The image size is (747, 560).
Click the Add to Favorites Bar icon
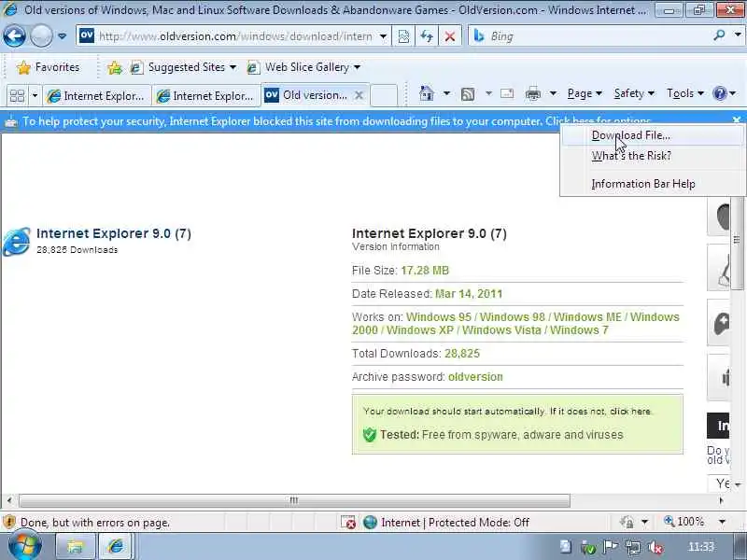(115, 68)
